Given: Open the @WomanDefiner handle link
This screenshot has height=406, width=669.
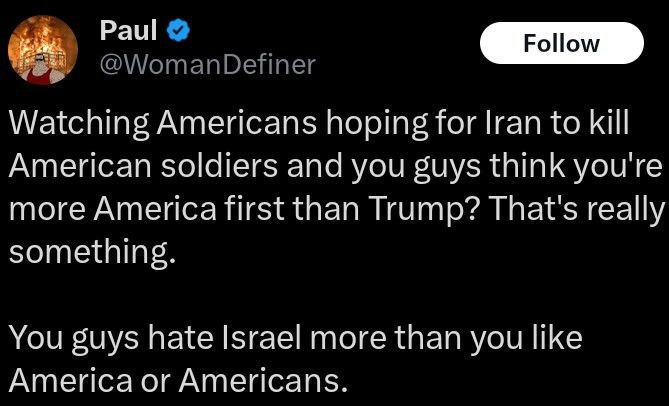Looking at the screenshot, I should coord(207,65).
